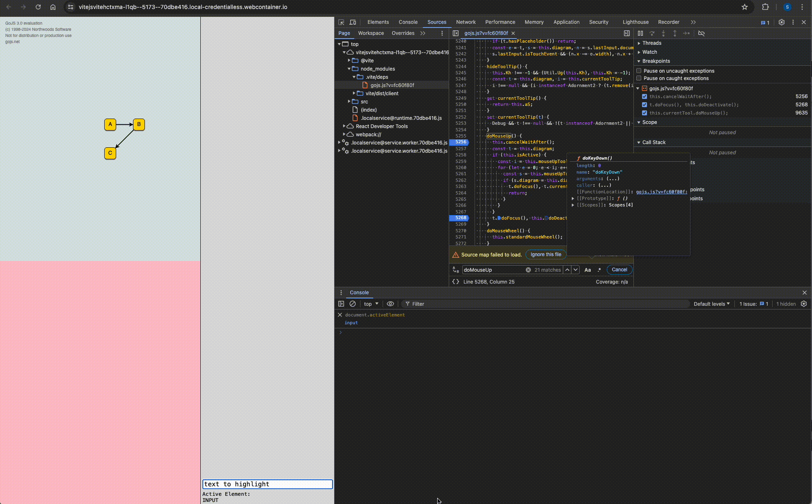Expand React Developer Tools tree node

tap(344, 126)
